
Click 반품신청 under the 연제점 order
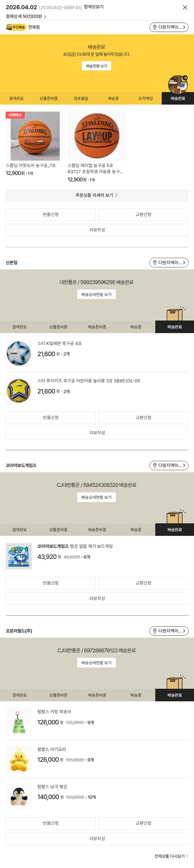[51, 215]
